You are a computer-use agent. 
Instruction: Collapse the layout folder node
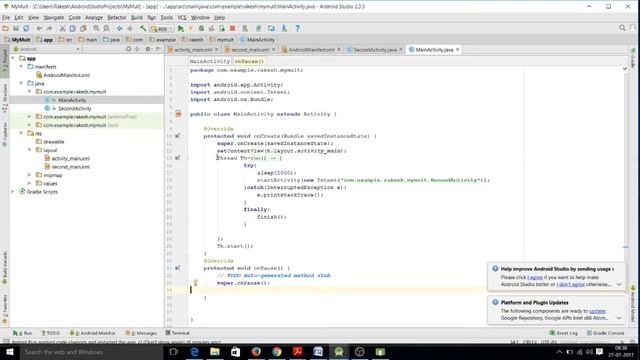click(x=29, y=150)
